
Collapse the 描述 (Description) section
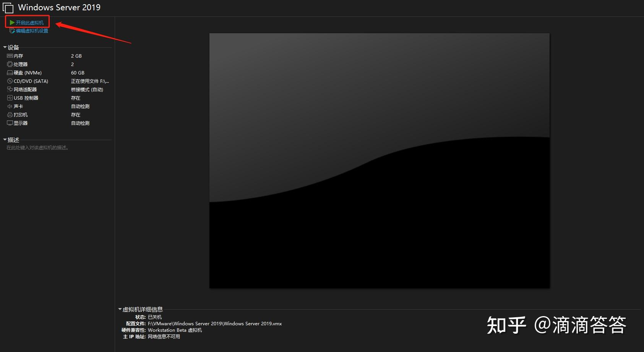[x=5, y=140]
